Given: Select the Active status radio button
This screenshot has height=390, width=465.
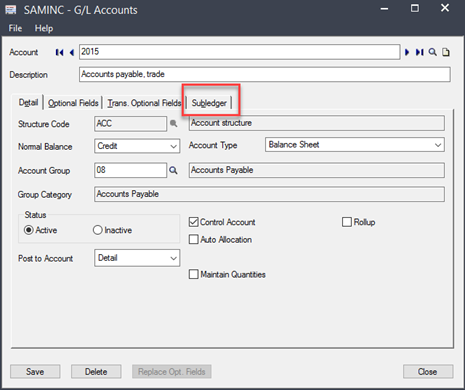Looking at the screenshot, I should pos(29,230).
